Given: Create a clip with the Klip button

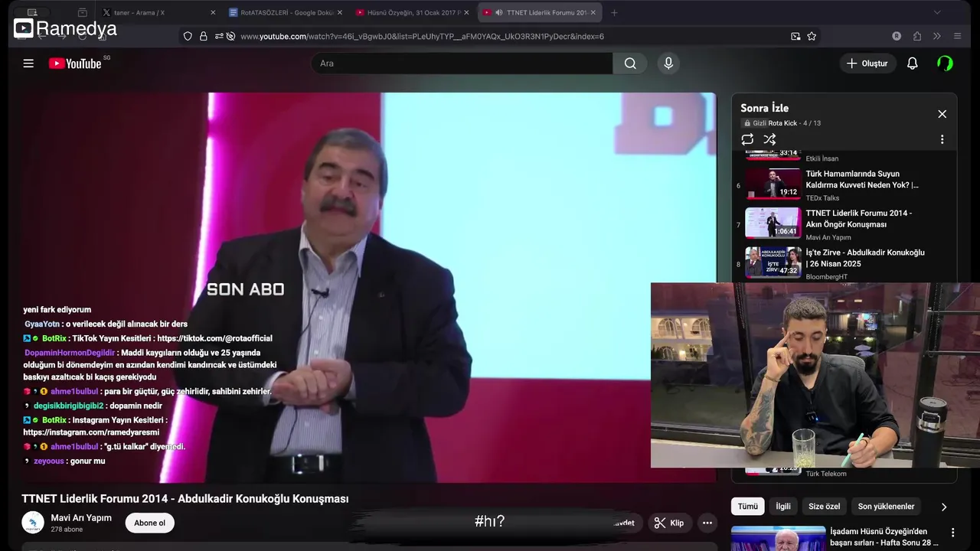Looking at the screenshot, I should [669, 523].
